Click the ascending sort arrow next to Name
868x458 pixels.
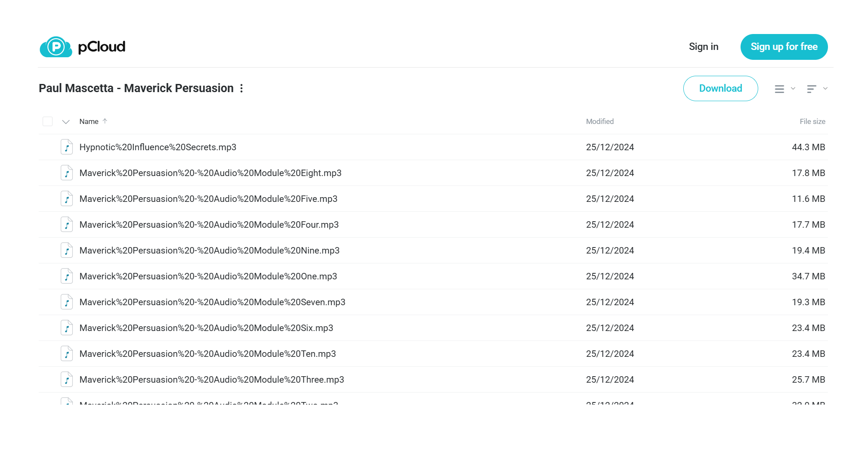coord(105,121)
